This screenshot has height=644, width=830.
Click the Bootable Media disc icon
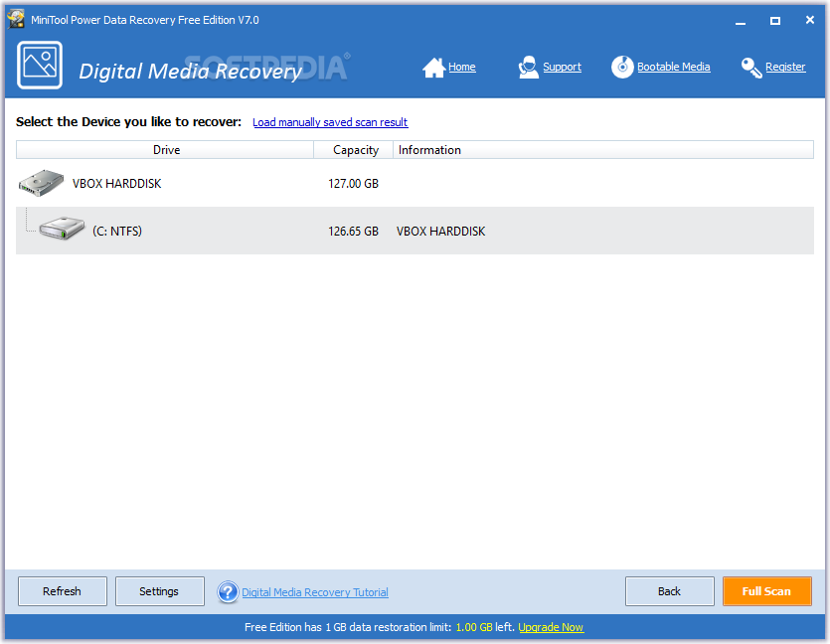(622, 68)
